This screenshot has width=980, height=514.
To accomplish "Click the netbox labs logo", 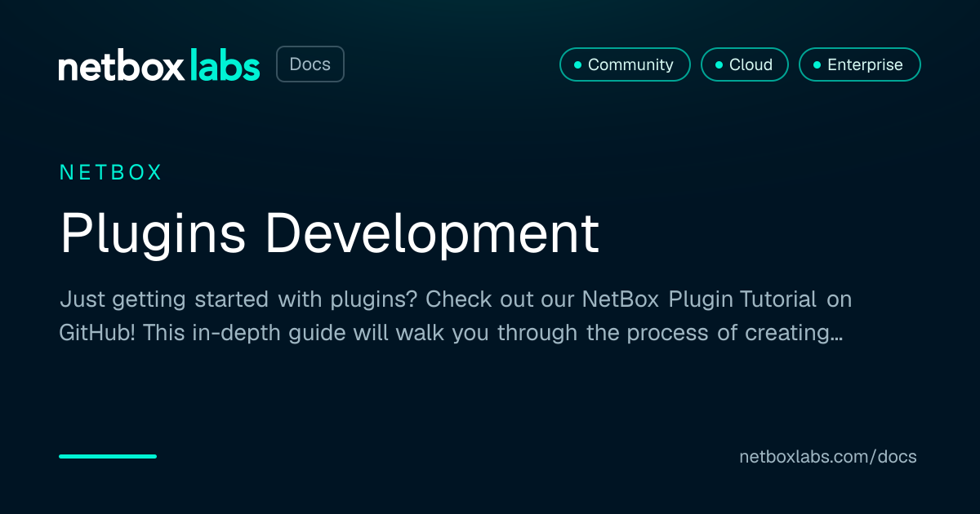I will coord(159,65).
